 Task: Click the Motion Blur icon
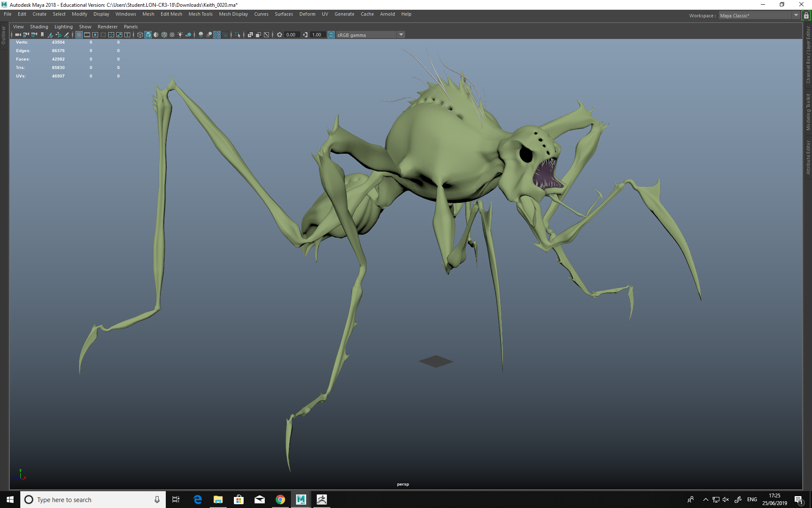(x=209, y=35)
